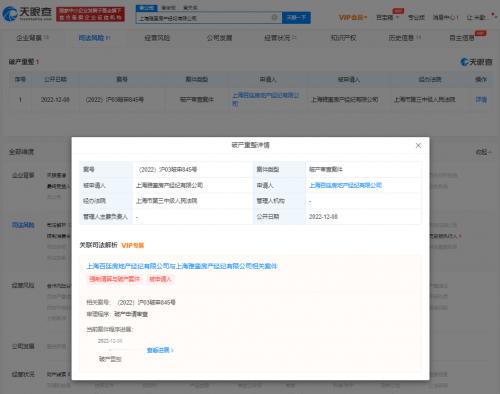Click the 2022-12-08 date cell in background table
The image size is (500, 394).
tap(55, 99)
